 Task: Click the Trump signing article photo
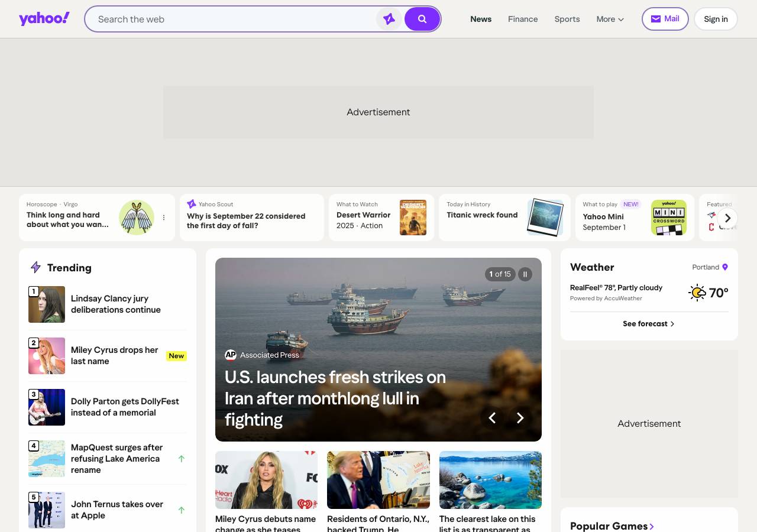378,480
